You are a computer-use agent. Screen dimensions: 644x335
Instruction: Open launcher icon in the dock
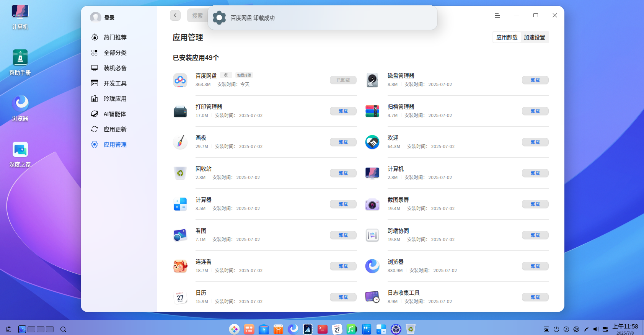coord(234,329)
